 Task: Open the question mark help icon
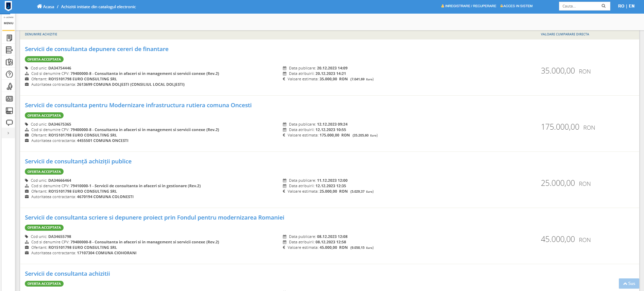click(9, 74)
